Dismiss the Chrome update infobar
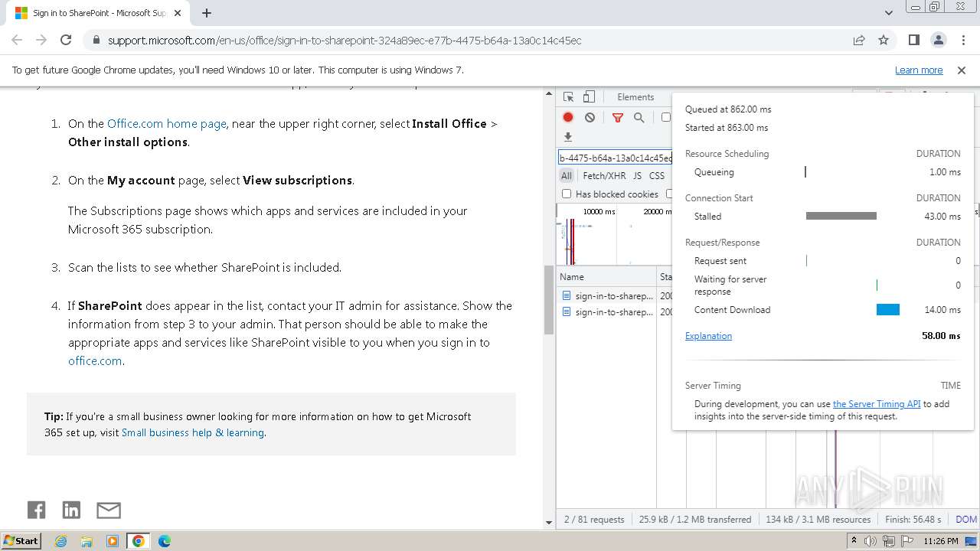The image size is (980, 551). 962,70
